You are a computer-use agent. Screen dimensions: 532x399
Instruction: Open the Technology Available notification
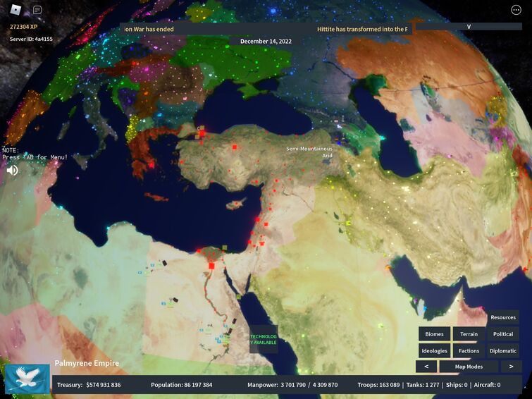[x=264, y=339]
